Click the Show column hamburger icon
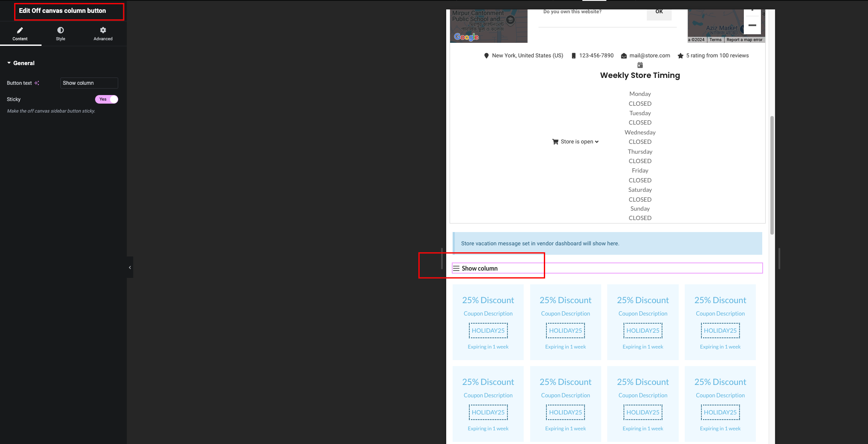Viewport: 868px width, 444px height. 456,268
